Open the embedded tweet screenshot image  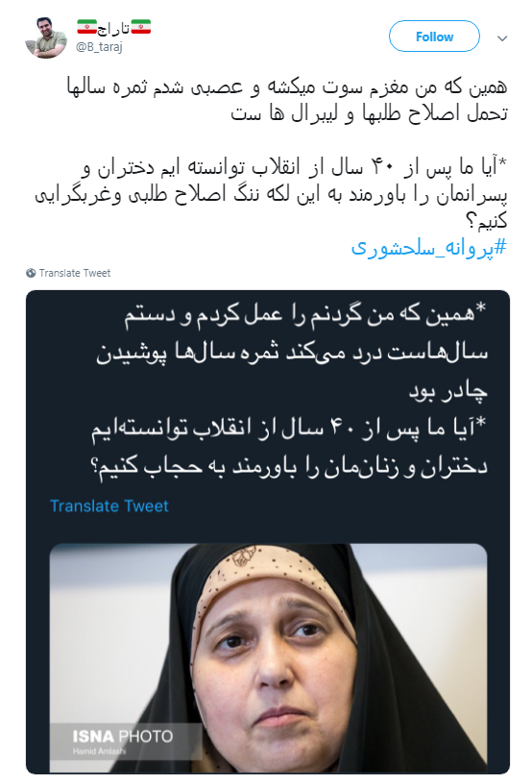268,531
